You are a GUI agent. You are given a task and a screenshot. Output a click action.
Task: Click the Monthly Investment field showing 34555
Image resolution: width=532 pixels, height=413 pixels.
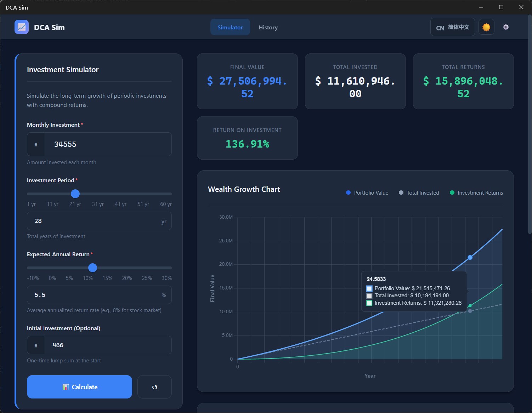tap(108, 144)
